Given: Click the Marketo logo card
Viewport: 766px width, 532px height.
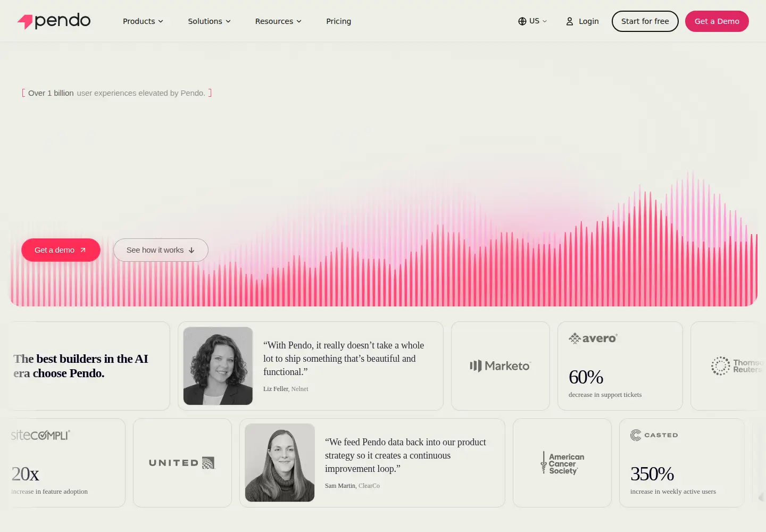Looking at the screenshot, I should tap(501, 366).
